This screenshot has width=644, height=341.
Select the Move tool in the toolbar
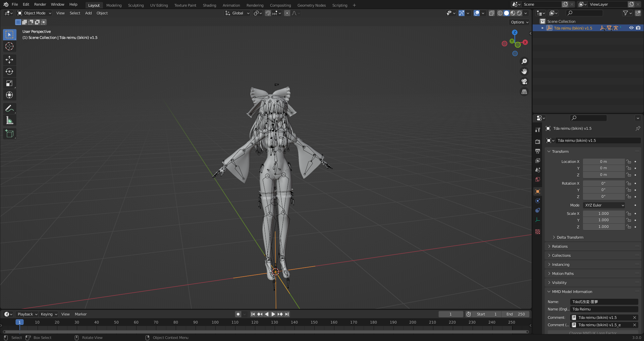pos(9,59)
